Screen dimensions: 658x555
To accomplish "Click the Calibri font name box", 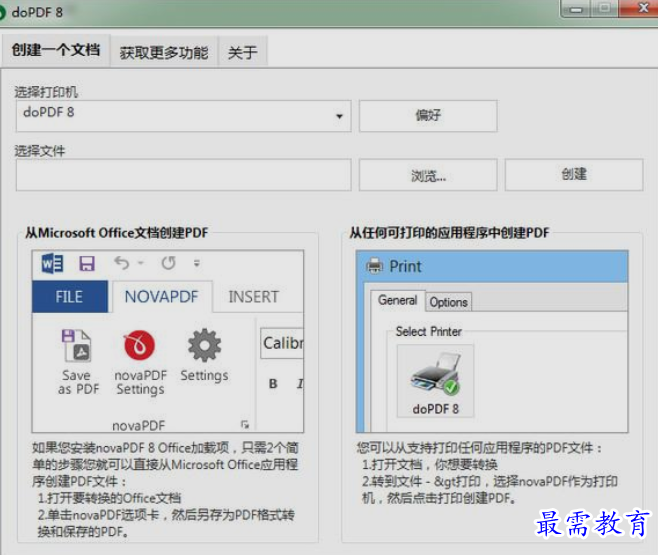I will coord(282,343).
